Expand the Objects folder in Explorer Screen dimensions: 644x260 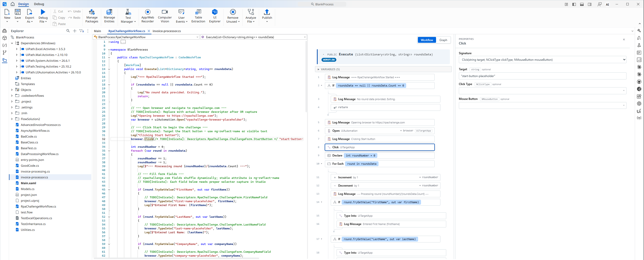(12, 90)
